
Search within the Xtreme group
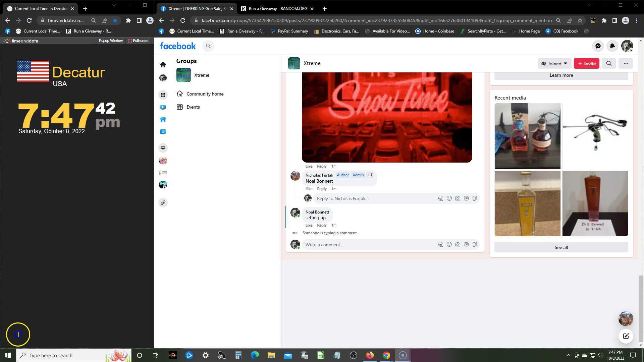609,63
